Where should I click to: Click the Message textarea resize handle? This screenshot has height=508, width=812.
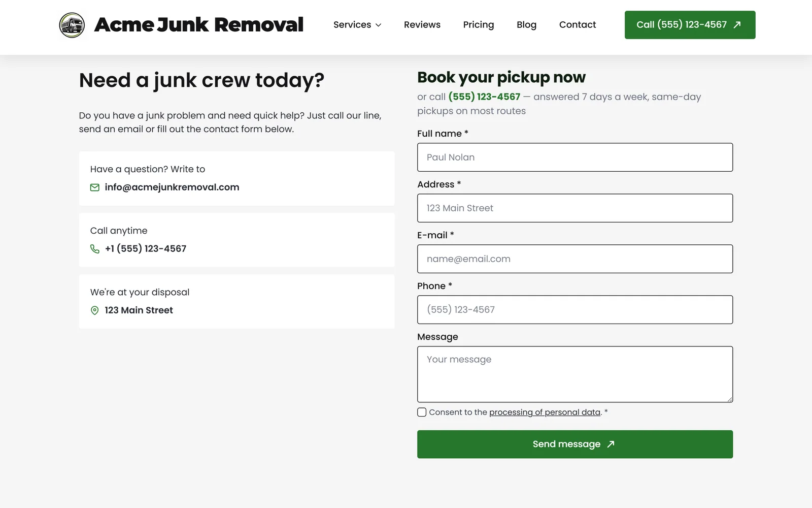pos(730,399)
